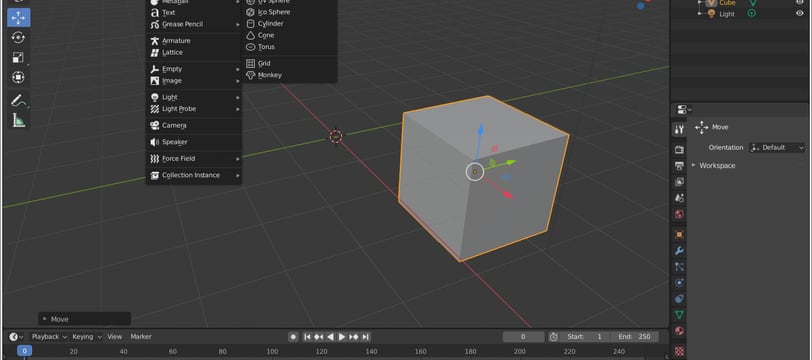Play the animation in reverse

pos(330,337)
